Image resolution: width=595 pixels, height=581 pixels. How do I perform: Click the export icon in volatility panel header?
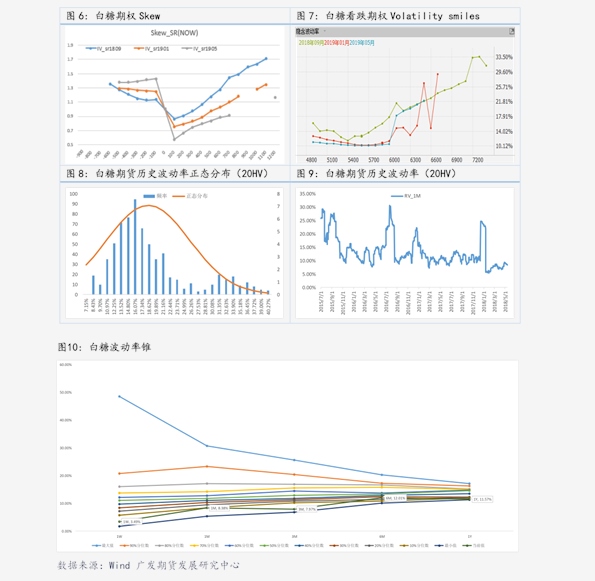point(511,31)
